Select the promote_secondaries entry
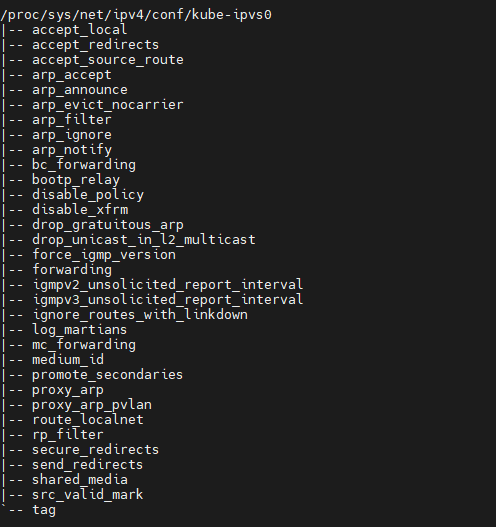The image size is (496, 527). pyautogui.click(x=108, y=375)
